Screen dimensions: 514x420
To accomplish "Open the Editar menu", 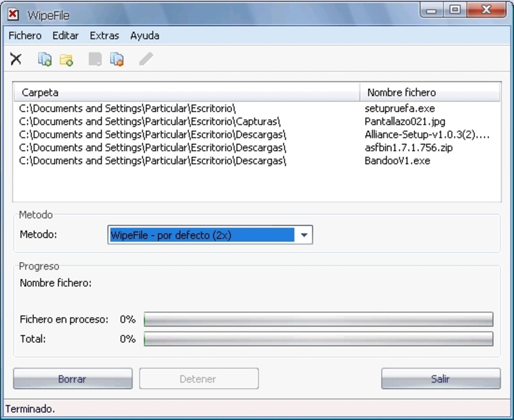I will [x=66, y=35].
